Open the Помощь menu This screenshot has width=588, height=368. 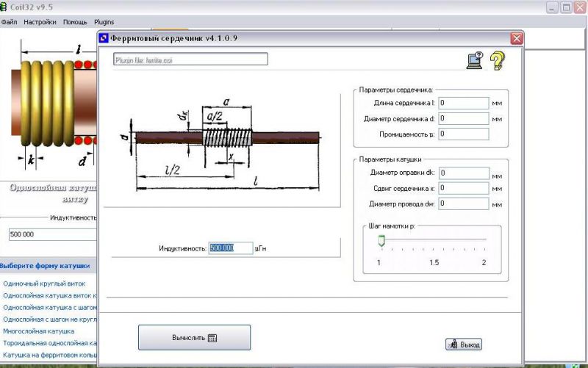75,22
